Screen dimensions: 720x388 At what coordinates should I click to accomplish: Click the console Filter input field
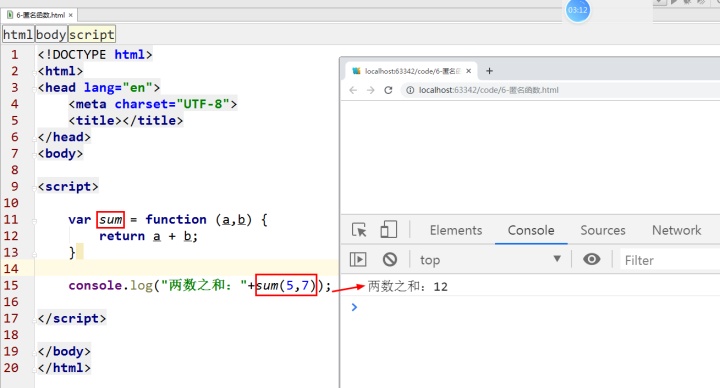[x=670, y=260]
